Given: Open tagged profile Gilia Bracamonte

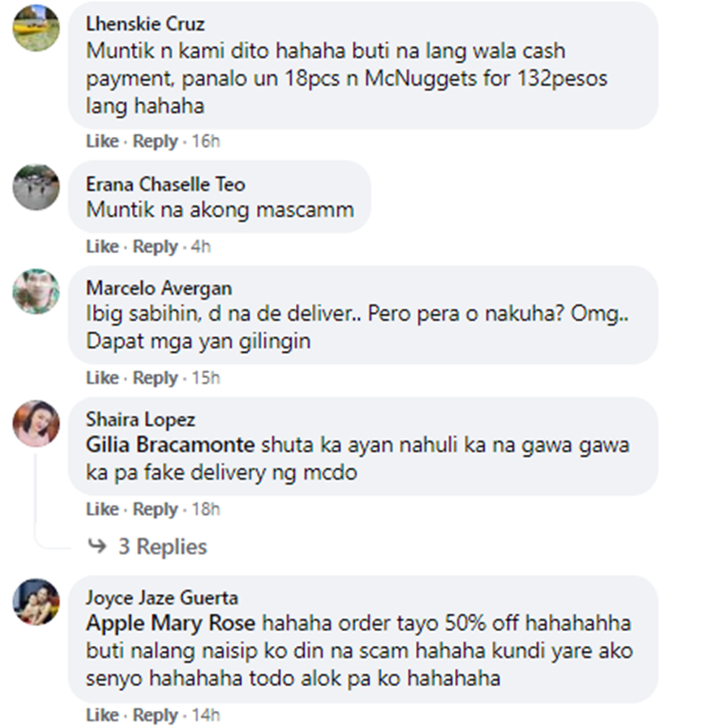Looking at the screenshot, I should (x=170, y=444).
